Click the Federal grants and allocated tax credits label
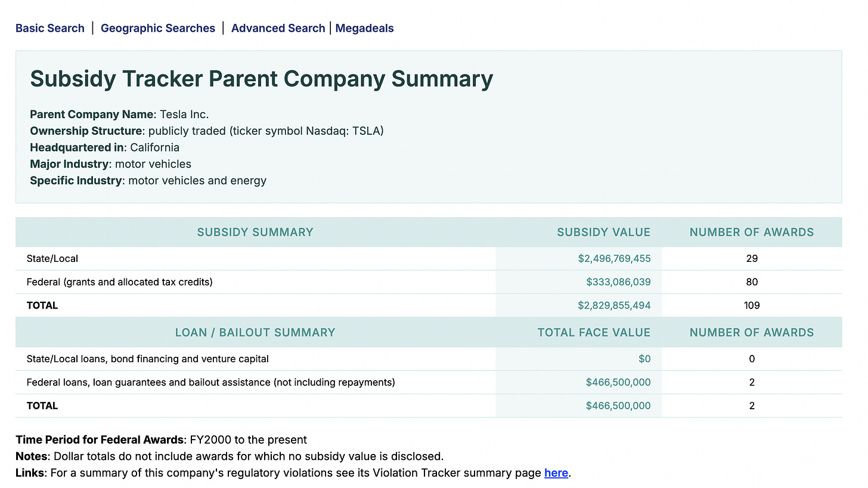The width and height of the screenshot is (868, 488). [119, 282]
